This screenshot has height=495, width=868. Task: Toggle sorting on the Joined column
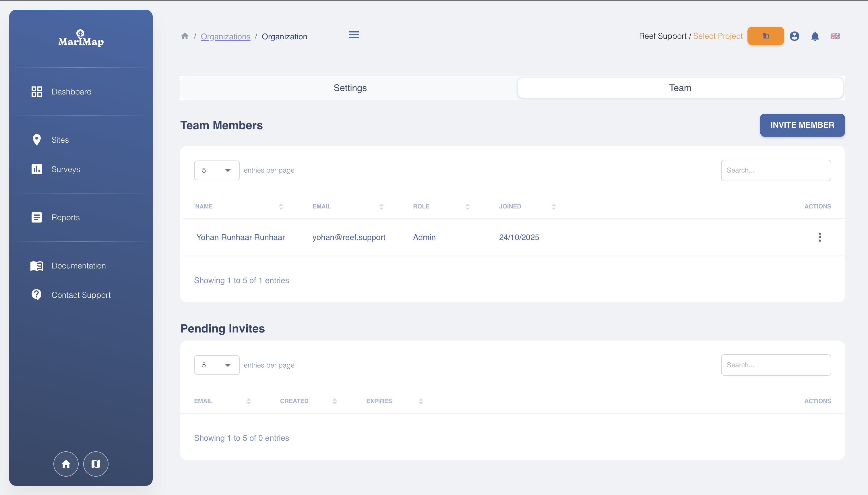(x=554, y=206)
